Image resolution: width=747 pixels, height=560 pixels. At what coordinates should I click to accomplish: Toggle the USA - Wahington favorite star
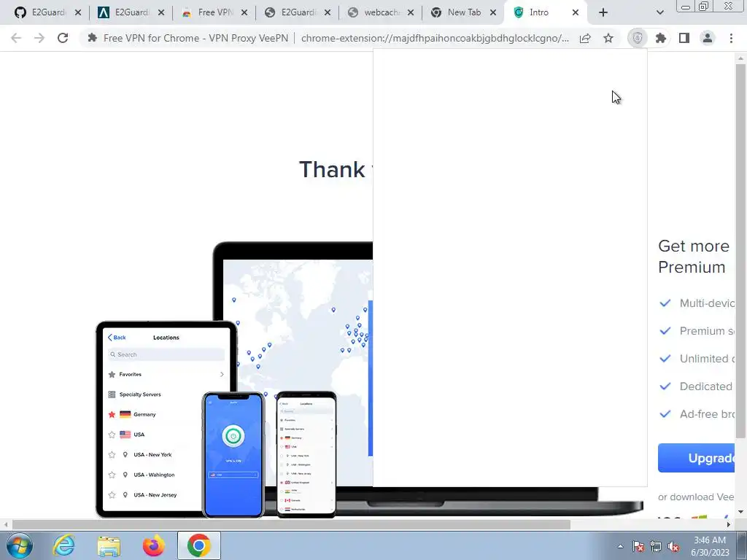112,475
